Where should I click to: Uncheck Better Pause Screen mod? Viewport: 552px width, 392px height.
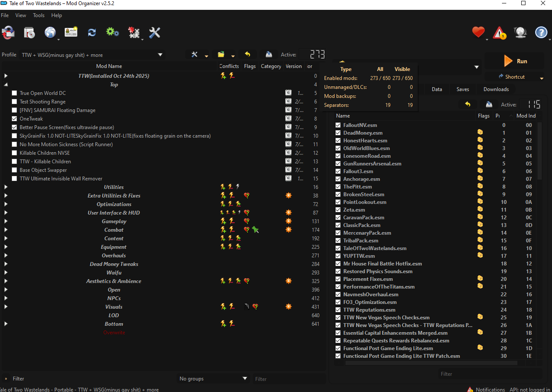15,127
